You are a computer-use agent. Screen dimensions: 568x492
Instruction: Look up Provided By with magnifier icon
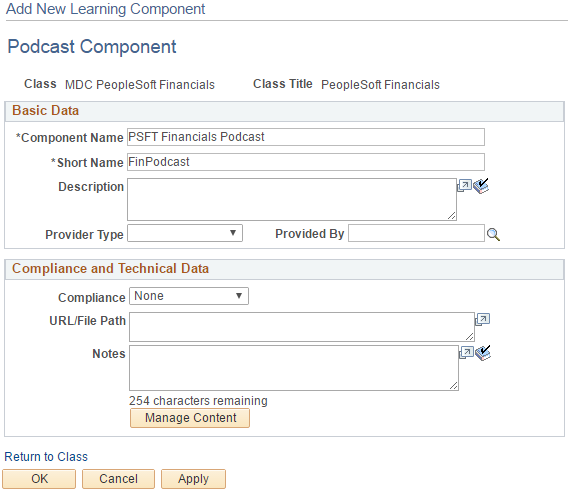pyautogui.click(x=493, y=234)
